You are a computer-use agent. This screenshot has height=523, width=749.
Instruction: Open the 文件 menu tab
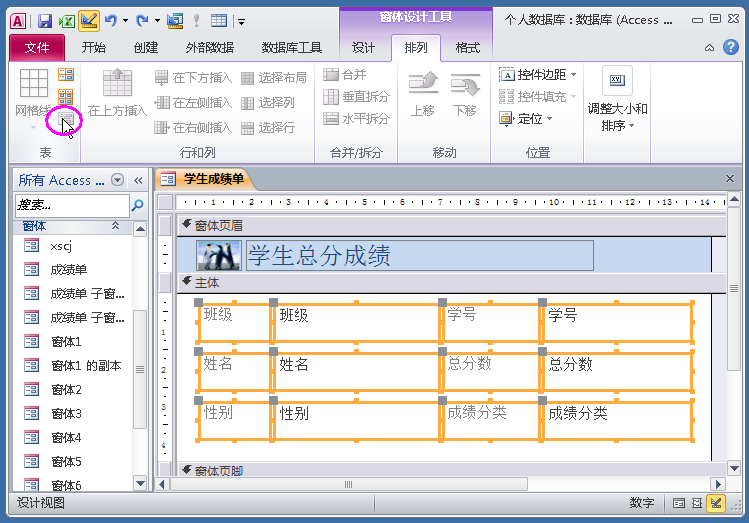pyautogui.click(x=37, y=47)
